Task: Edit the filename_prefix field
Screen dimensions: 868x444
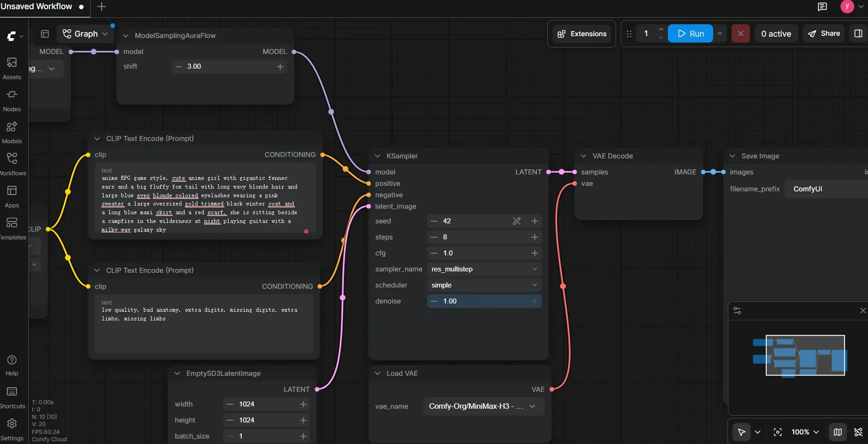Action: (826, 189)
